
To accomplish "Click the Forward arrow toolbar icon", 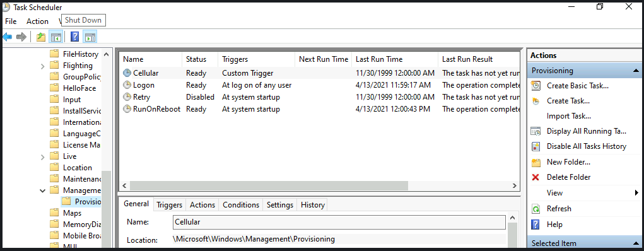I will (x=21, y=37).
